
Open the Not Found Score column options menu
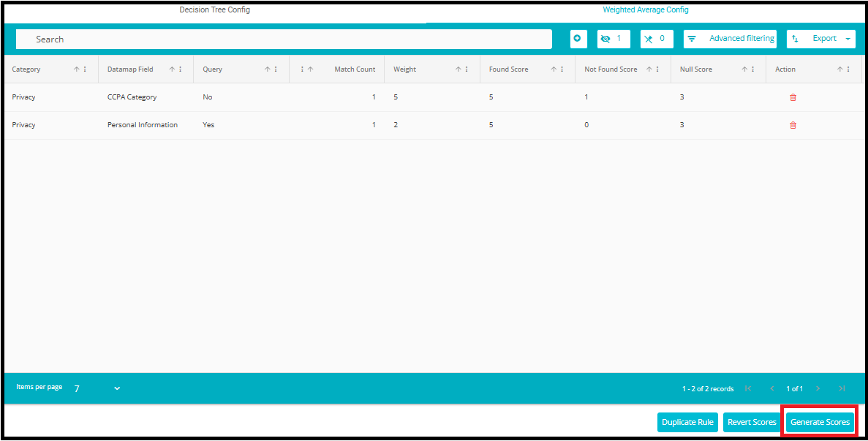click(657, 69)
